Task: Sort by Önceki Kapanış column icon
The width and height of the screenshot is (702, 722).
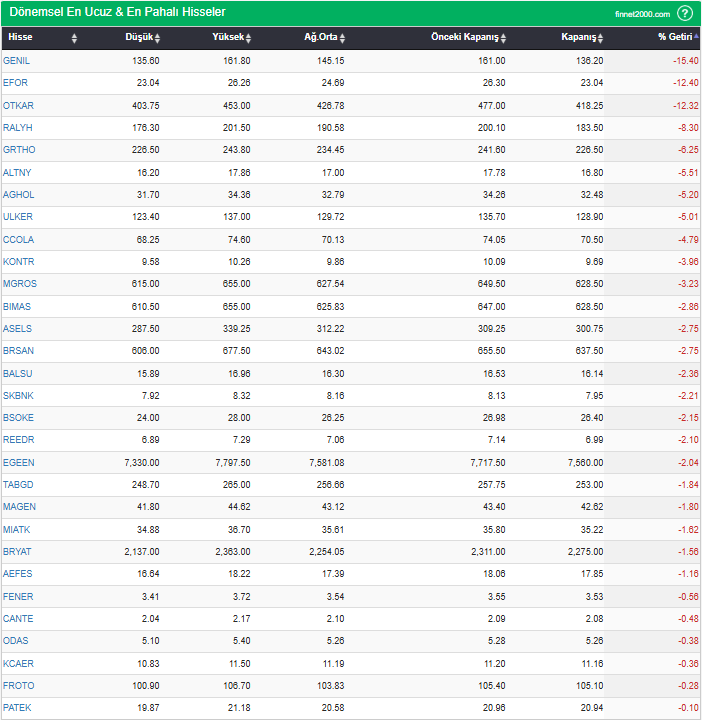Action: tap(504, 38)
